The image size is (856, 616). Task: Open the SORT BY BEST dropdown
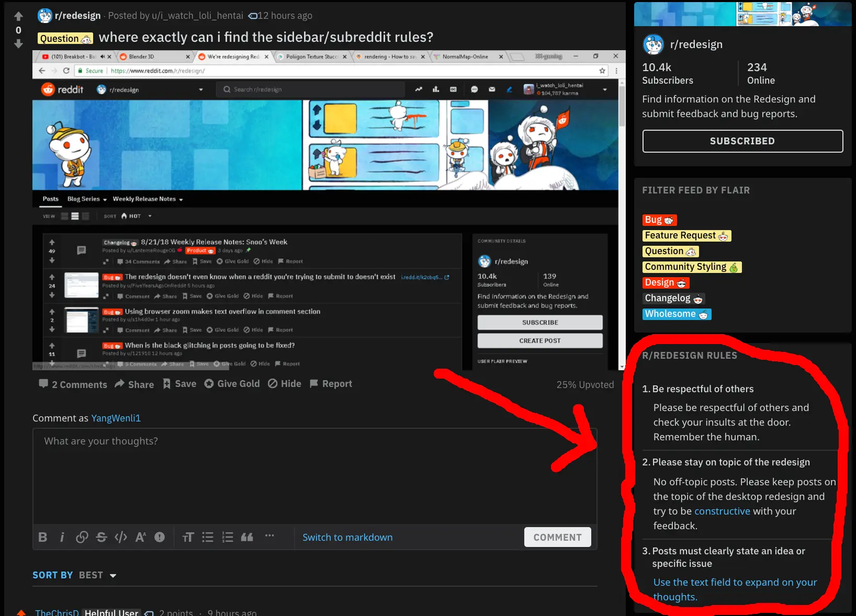pos(74,575)
